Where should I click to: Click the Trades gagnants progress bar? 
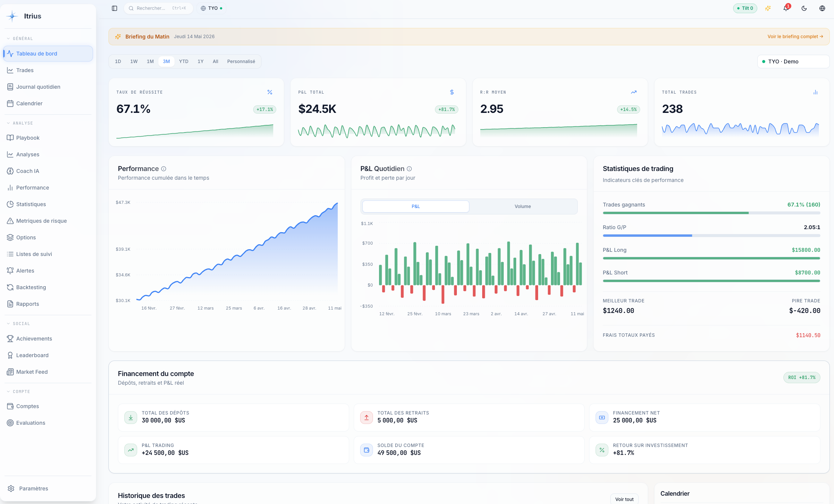point(711,213)
